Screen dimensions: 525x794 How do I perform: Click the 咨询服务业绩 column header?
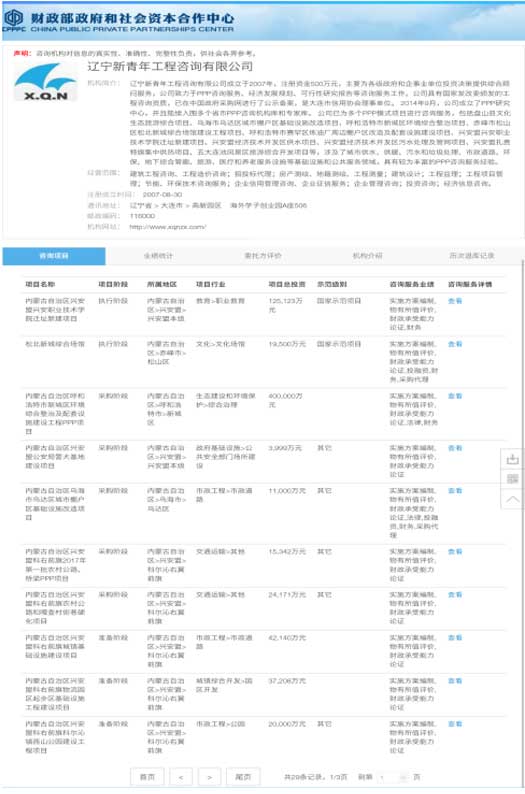(412, 285)
